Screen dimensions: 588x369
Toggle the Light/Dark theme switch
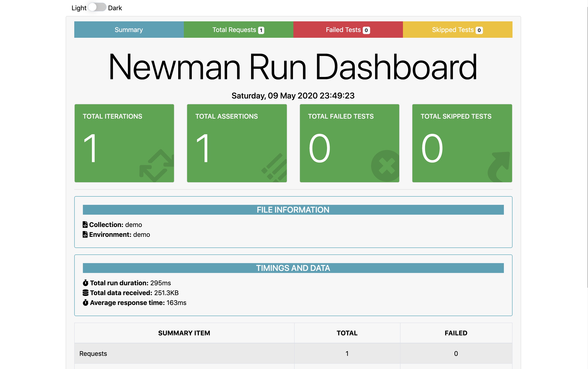97,7
